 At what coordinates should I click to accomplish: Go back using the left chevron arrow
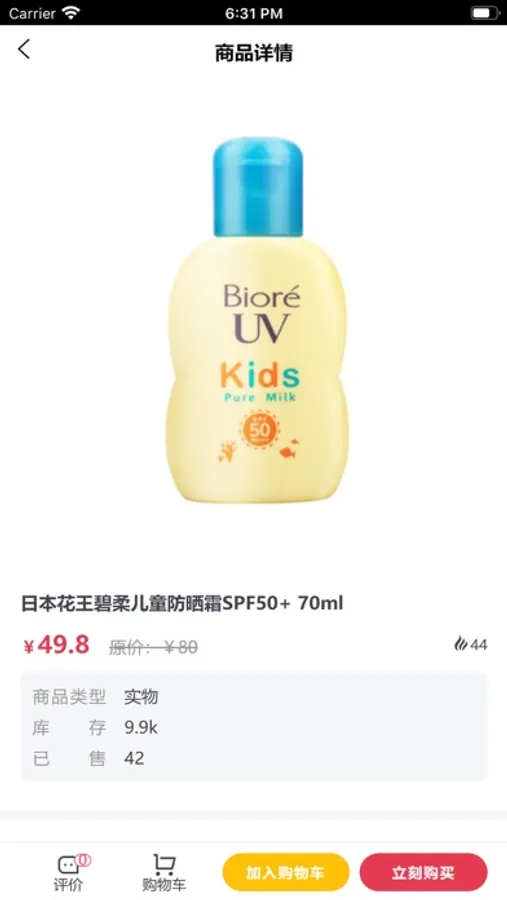coord(24,49)
